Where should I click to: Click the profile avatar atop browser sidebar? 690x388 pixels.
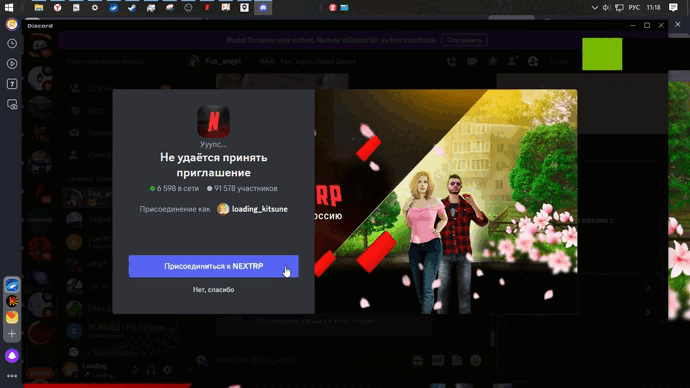point(12,24)
